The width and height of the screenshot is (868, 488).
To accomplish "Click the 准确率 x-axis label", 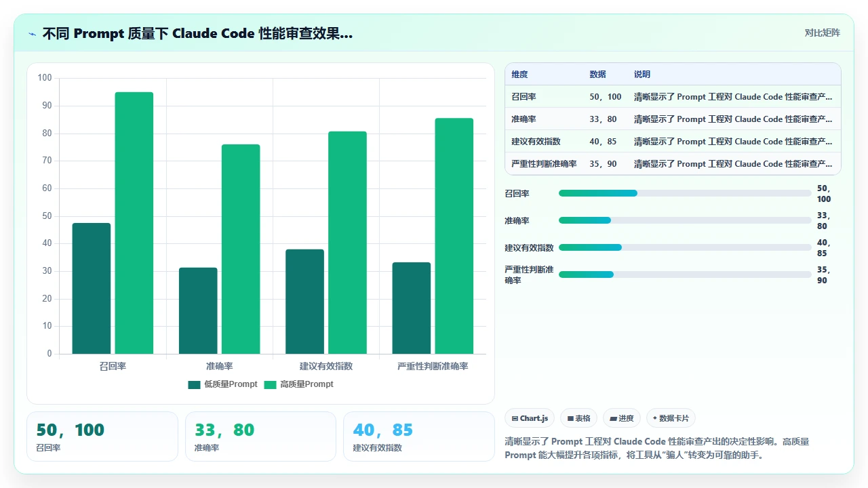I will click(x=219, y=366).
